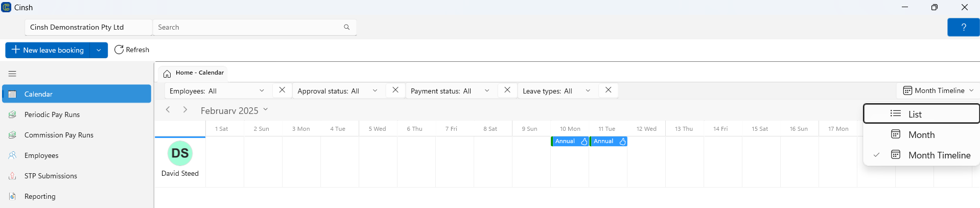Screen dimensions: 980x208
Task: Clear the Approval status filter
Action: (395, 90)
